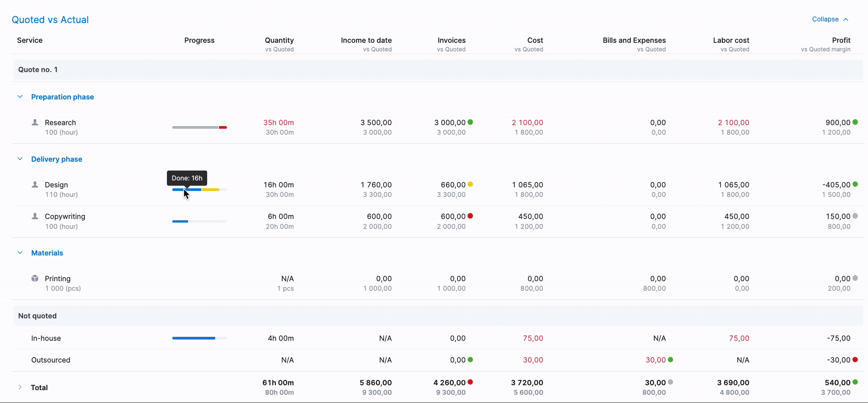The image size is (868, 403).
Task: Click the yellow invoice status dot for Design
Action: [x=470, y=184]
